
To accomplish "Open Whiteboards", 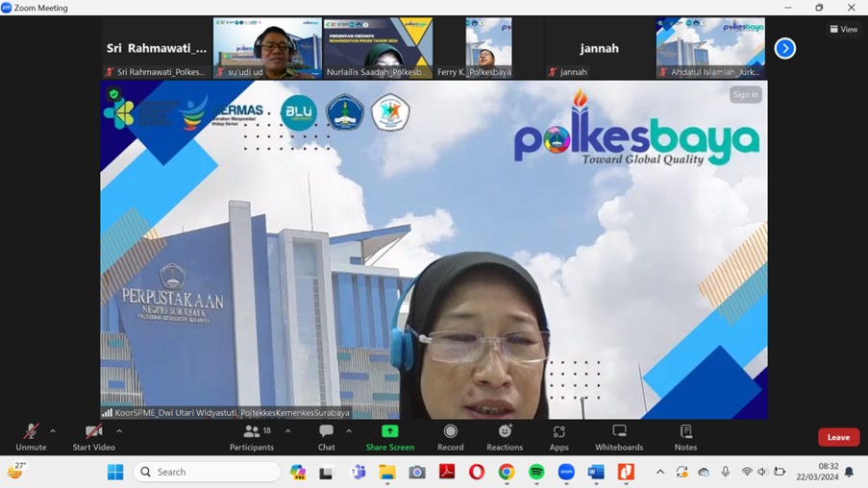I will tap(619, 437).
